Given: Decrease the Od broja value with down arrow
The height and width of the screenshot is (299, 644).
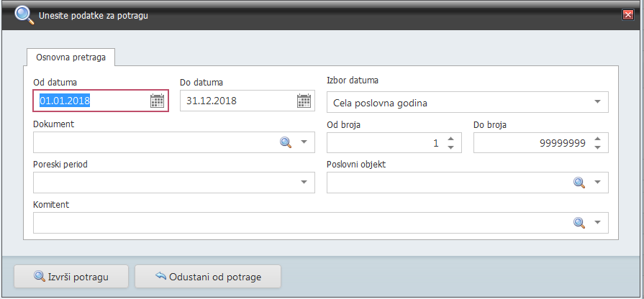Looking at the screenshot, I should pos(450,147).
